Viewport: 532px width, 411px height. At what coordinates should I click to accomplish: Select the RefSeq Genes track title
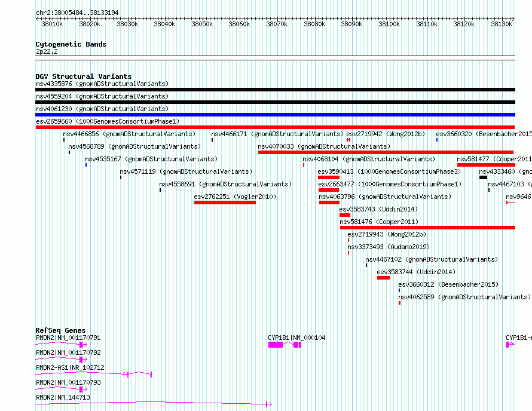click(x=60, y=330)
